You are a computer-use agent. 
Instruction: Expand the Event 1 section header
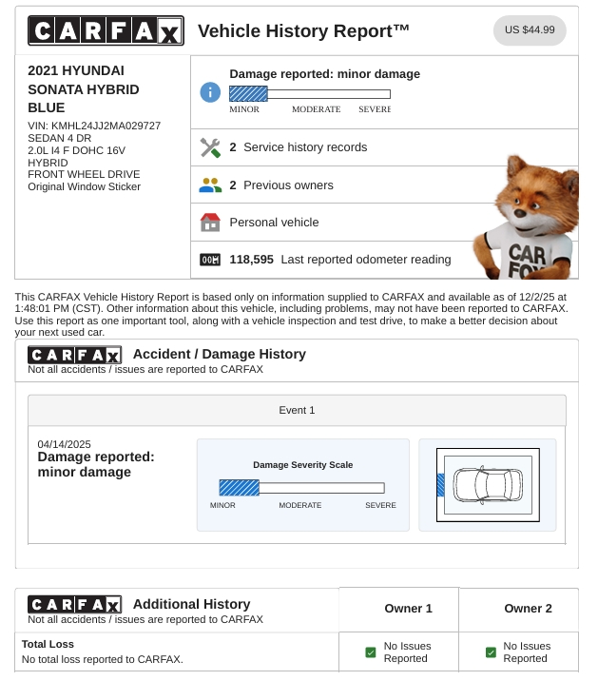click(297, 410)
